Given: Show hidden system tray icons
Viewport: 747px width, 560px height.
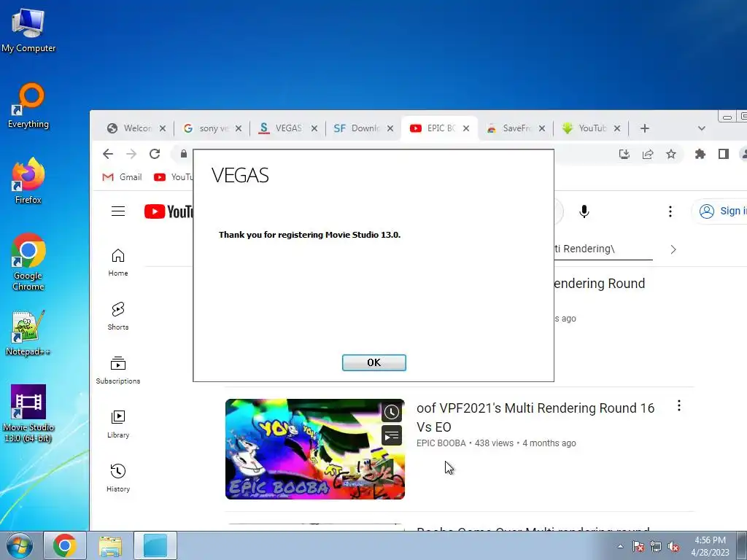Looking at the screenshot, I should (620, 546).
